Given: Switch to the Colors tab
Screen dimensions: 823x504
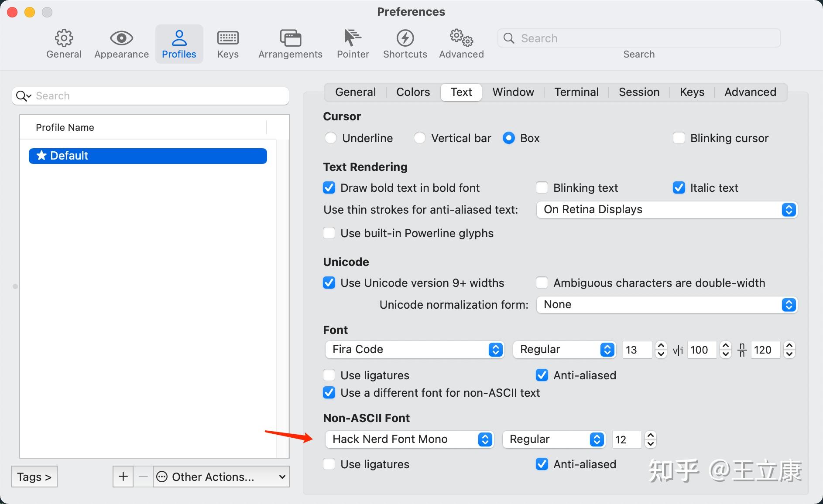Looking at the screenshot, I should pos(413,92).
